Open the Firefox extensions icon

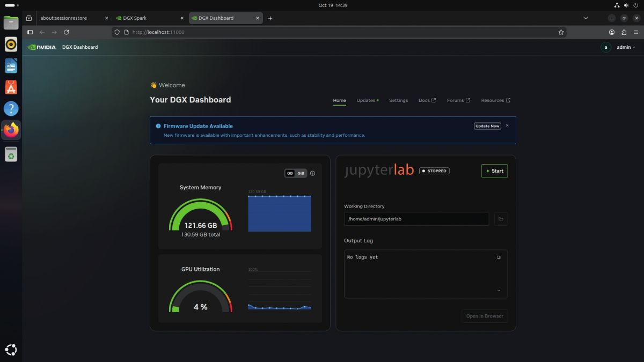pos(623,32)
